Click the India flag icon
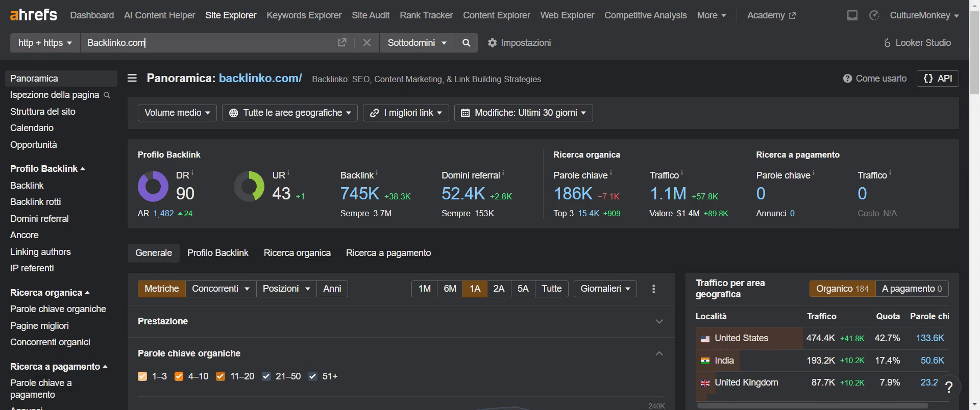Screen dimensions: 980x410 point(705,361)
